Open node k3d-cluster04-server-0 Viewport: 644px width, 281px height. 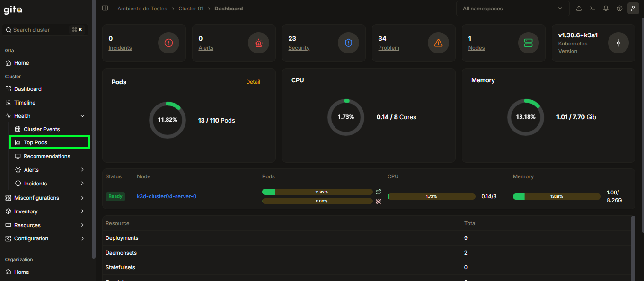click(167, 196)
